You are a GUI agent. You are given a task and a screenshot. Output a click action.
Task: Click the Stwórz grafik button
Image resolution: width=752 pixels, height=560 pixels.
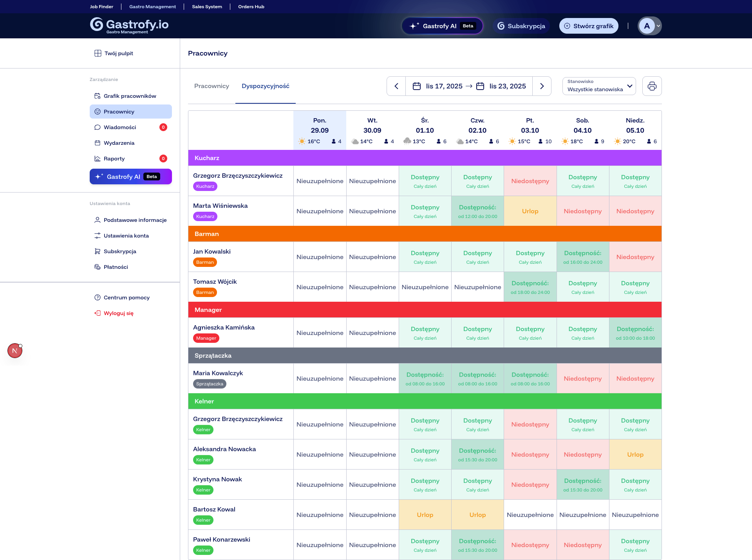point(589,26)
